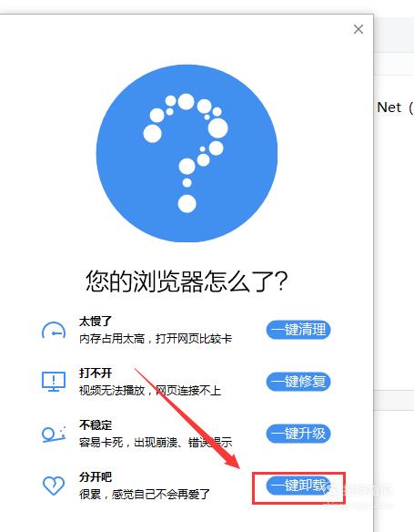Click the 一键修复 button
414x532 pixels.
(298, 382)
